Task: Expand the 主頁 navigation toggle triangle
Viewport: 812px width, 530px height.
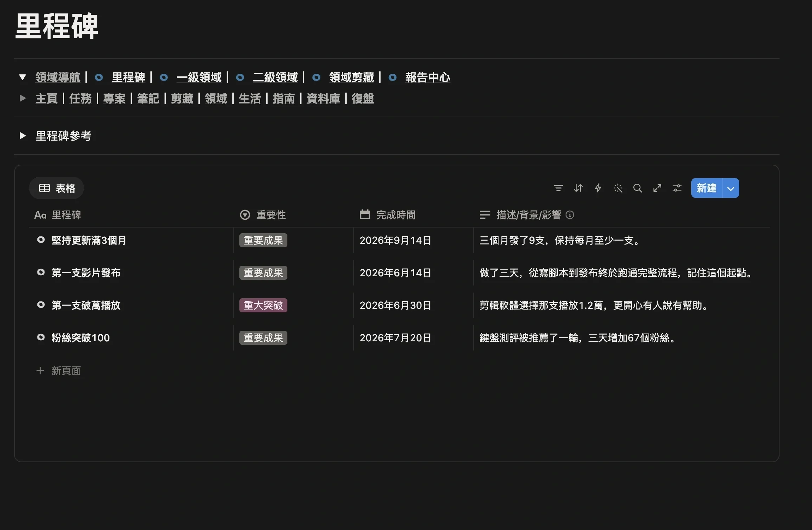Action: (23, 98)
